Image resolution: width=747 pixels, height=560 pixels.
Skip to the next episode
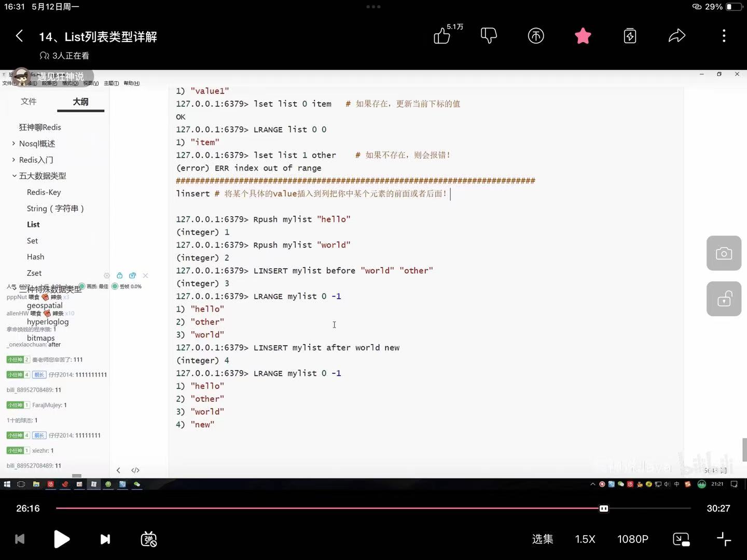tap(105, 539)
